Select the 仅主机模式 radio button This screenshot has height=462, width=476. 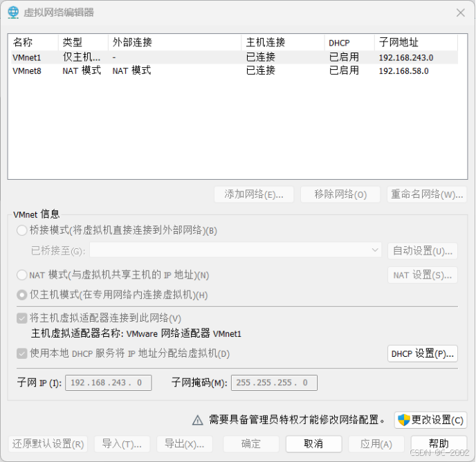(x=22, y=295)
